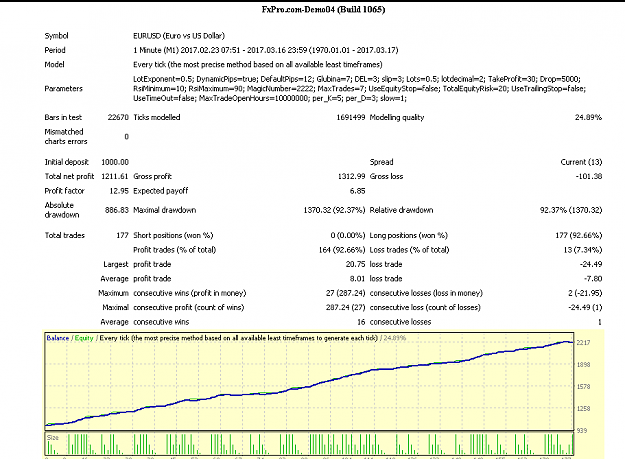Click the Short positions value 0 (0.00%)

coord(348,235)
